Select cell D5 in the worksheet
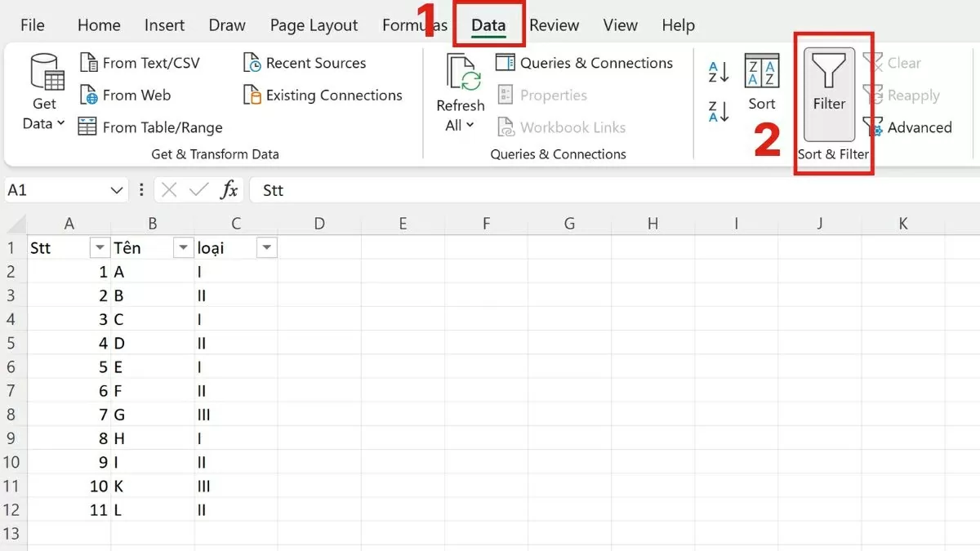The width and height of the screenshot is (980, 551). click(x=319, y=343)
